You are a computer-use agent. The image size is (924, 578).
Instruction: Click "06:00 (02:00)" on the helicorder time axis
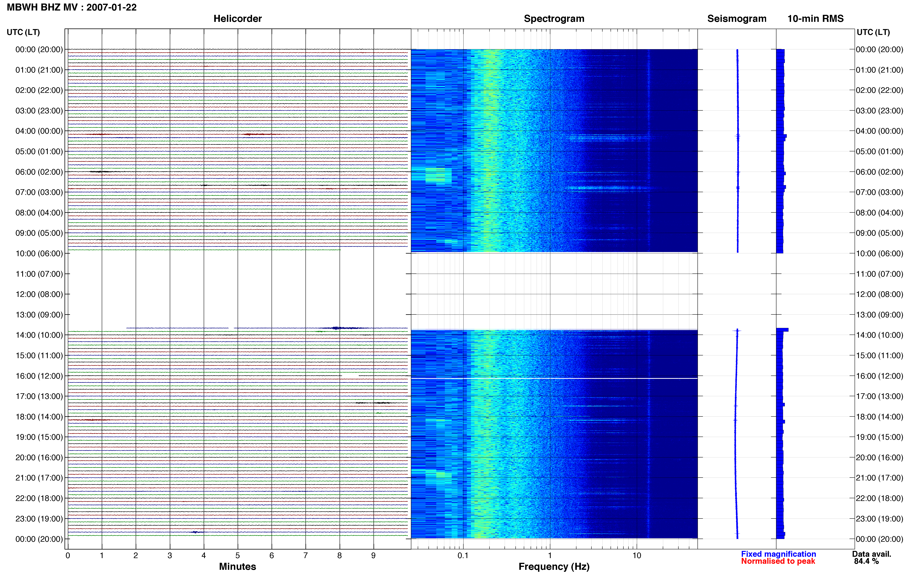pos(39,172)
